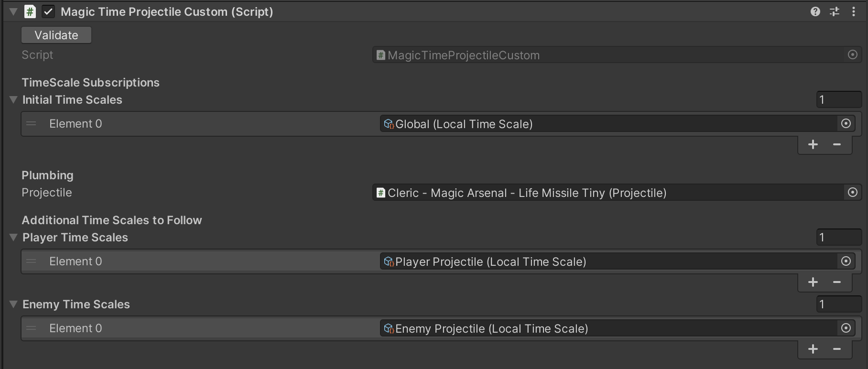Click the Validate button

(x=56, y=35)
